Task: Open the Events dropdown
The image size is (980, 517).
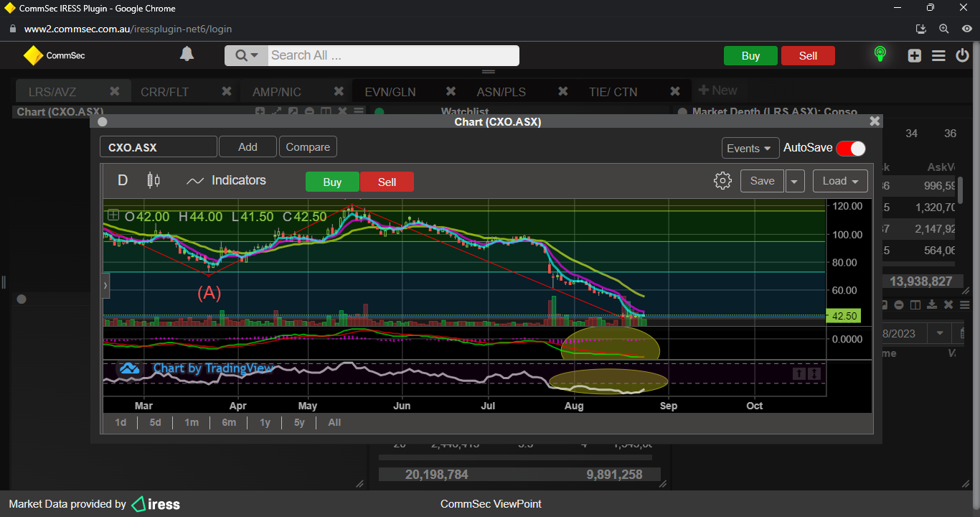Action: (x=750, y=148)
